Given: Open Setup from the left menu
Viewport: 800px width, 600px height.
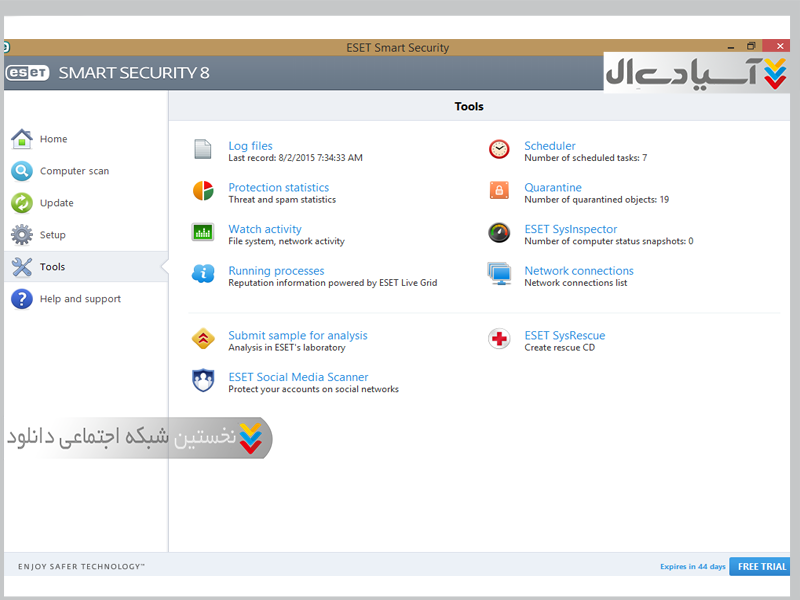Looking at the screenshot, I should point(52,235).
